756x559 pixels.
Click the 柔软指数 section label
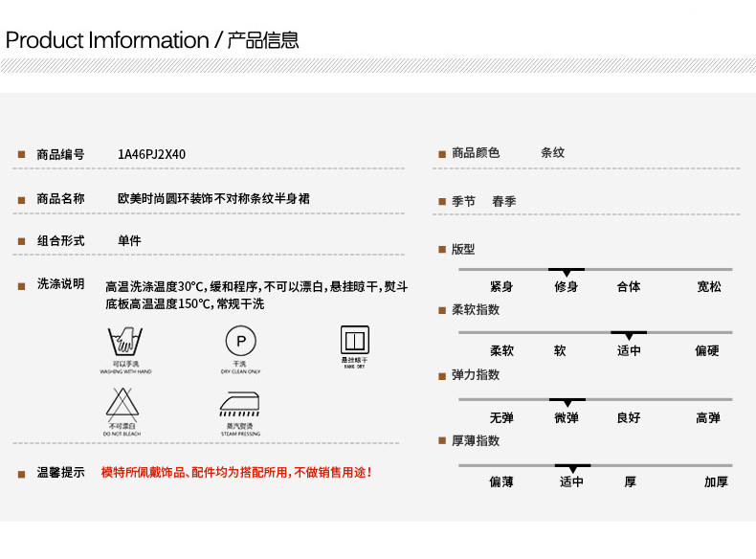pos(476,309)
